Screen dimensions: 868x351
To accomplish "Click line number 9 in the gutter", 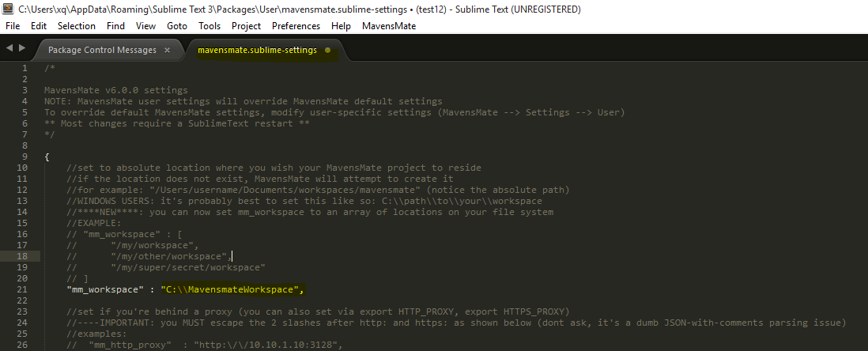I will tap(25, 157).
